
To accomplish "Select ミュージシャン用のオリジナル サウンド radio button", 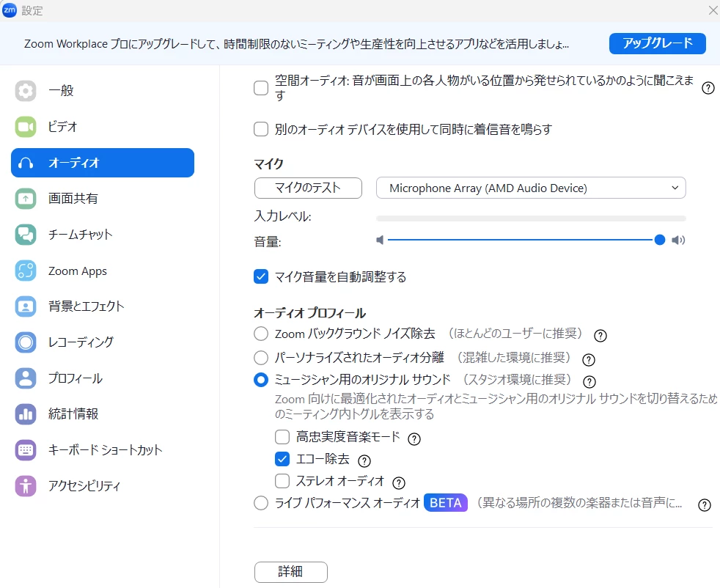I will (x=261, y=380).
